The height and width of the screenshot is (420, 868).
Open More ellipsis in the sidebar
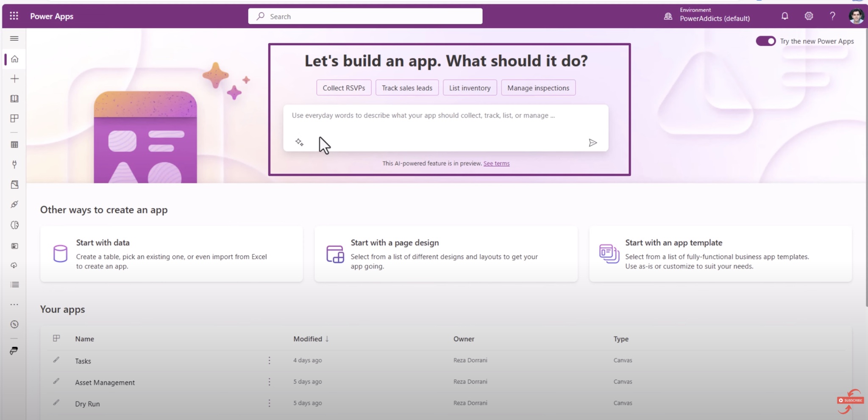(x=14, y=304)
